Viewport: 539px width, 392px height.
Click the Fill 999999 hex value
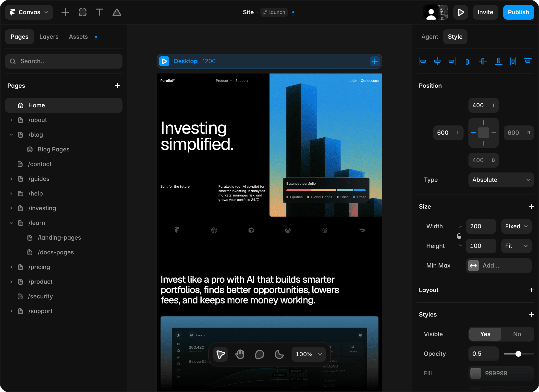(x=496, y=373)
